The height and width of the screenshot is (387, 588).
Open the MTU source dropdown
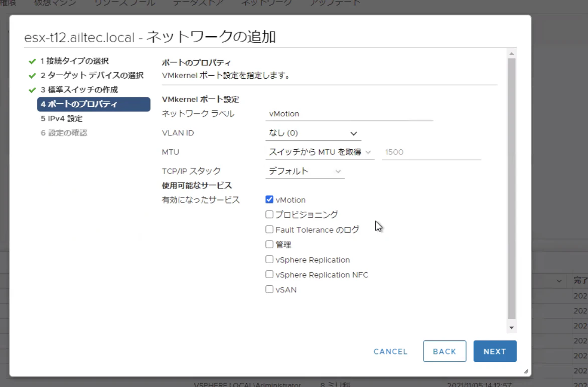[x=320, y=152]
